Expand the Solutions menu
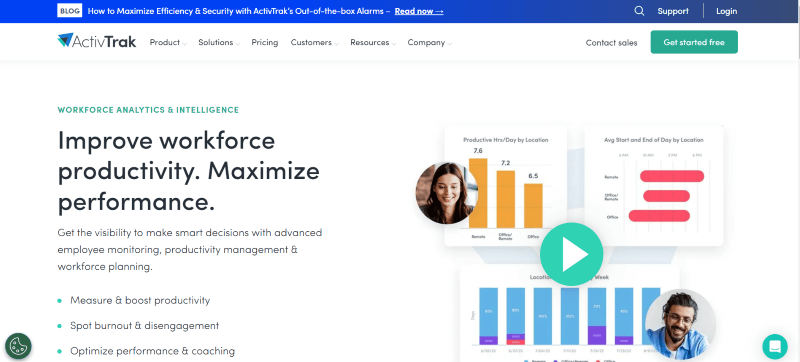800x362 pixels. [219, 43]
